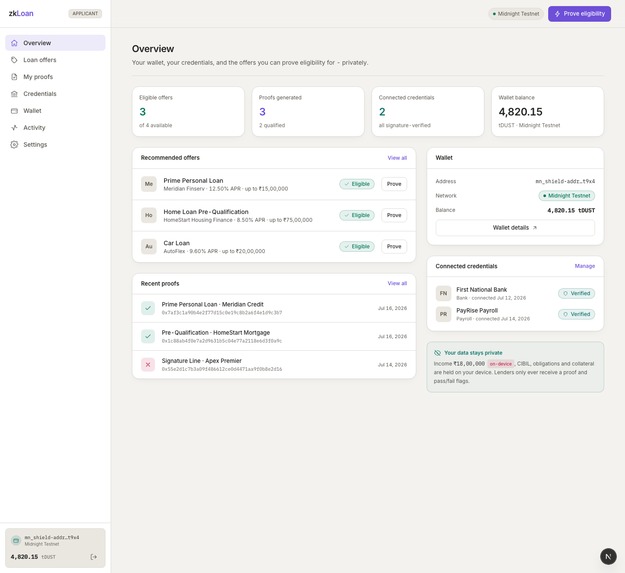This screenshot has width=625, height=573.
Task: Click the Connected credentials stat card
Action: point(428,112)
